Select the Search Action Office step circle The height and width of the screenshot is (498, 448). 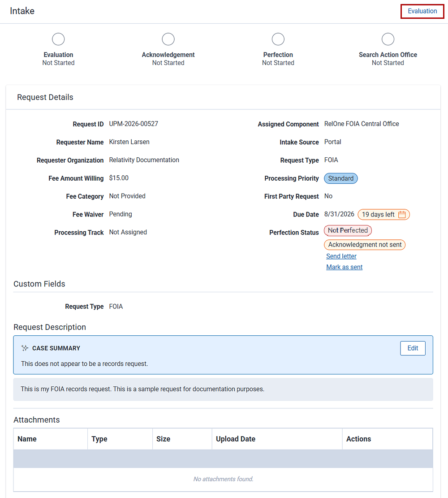388,39
